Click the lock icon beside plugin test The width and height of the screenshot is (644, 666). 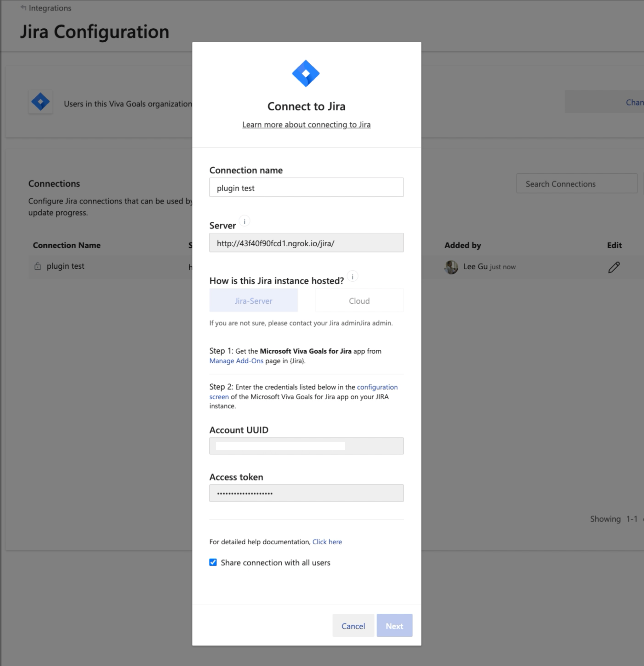coord(38,266)
